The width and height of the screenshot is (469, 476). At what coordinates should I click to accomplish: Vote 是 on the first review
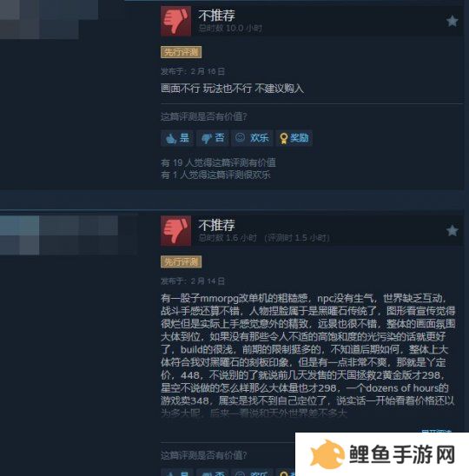[x=177, y=138]
